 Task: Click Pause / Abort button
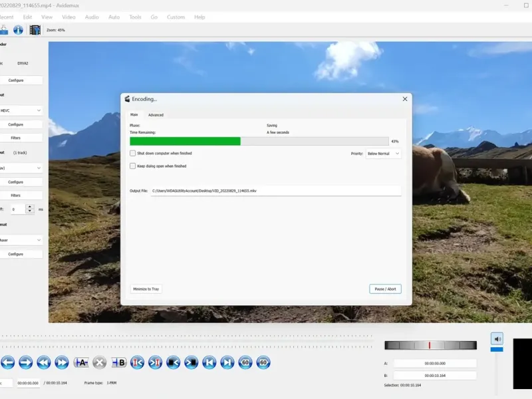385,289
